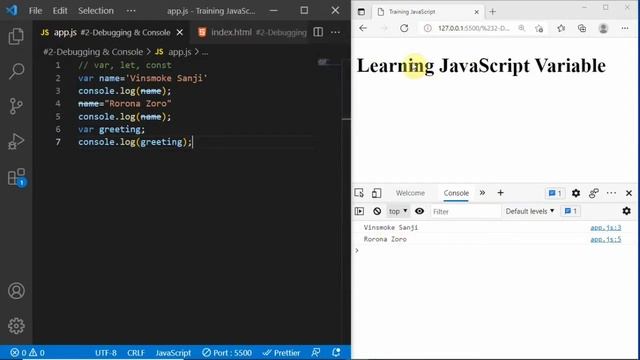Open the feedback icon in status bar
The image size is (640, 360).
316,353
